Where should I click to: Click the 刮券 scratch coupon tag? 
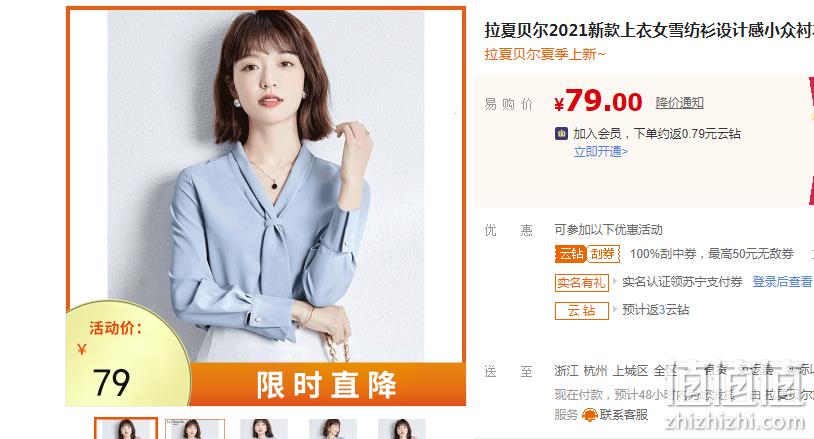(x=603, y=254)
